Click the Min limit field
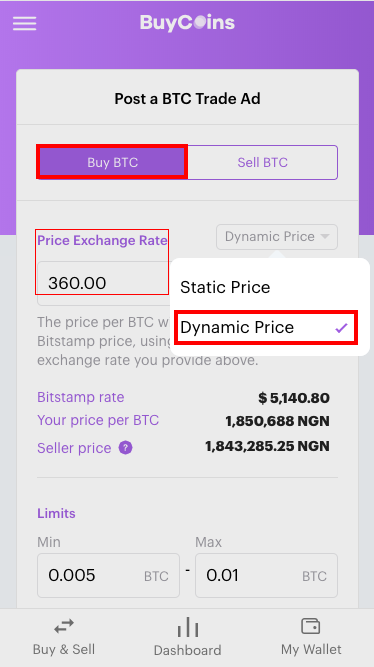Image resolution: width=374 pixels, height=667 pixels. tap(108, 575)
